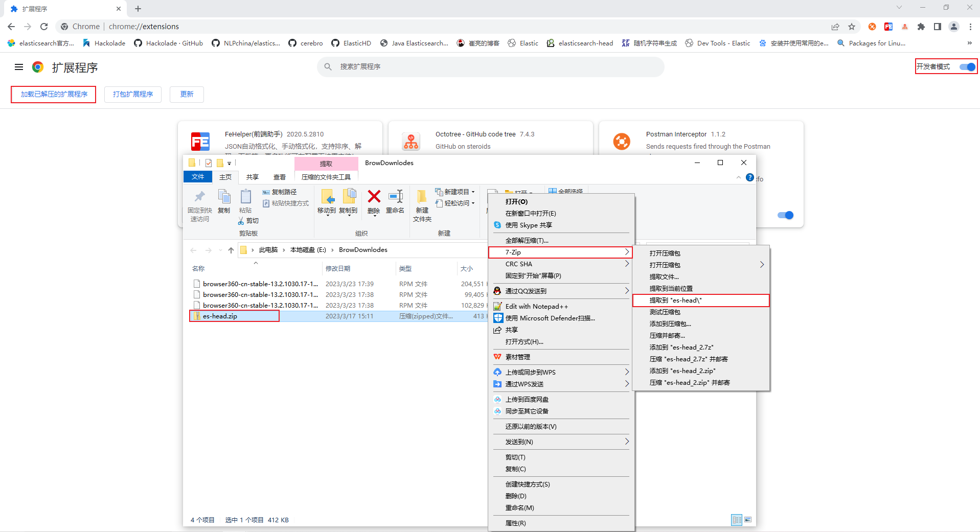
Task: Disable the 开发者模式 toggle
Action: (967, 66)
